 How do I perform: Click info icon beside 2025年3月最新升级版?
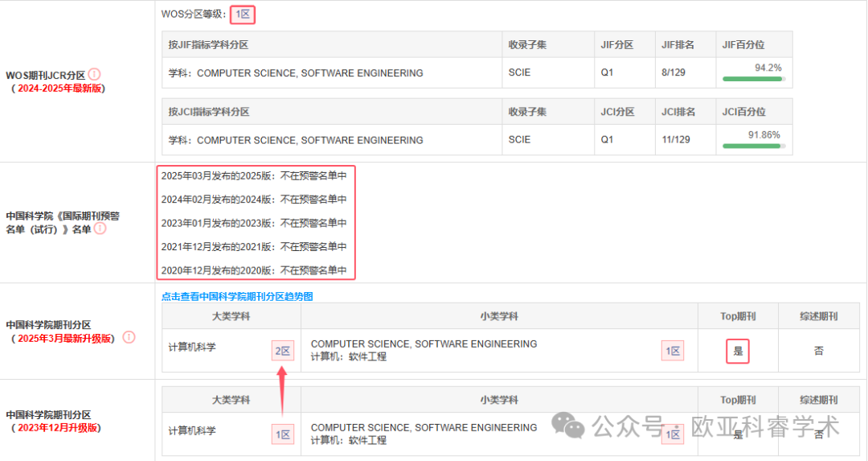(x=129, y=337)
